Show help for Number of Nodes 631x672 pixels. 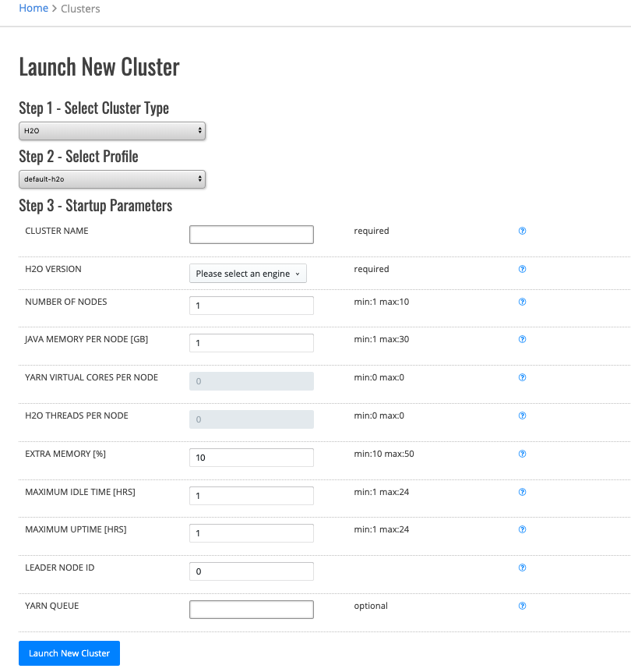click(x=522, y=302)
